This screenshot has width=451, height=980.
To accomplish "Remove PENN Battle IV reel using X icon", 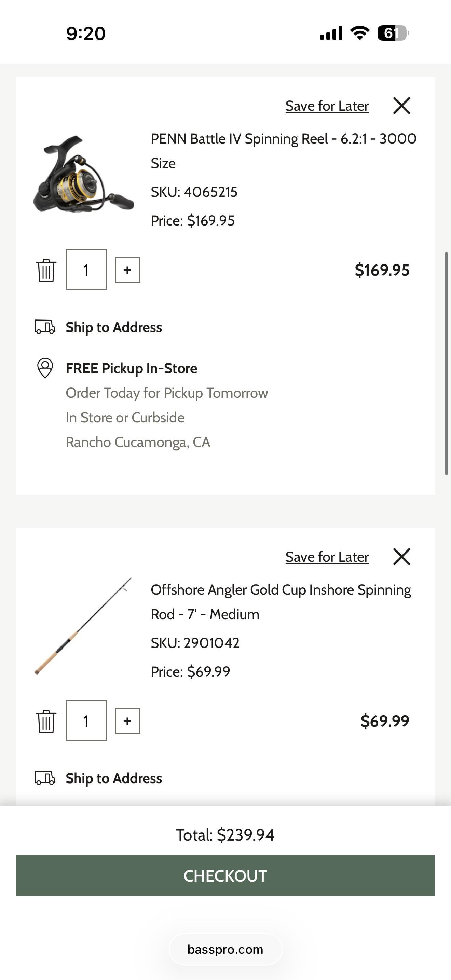I will pyautogui.click(x=401, y=106).
